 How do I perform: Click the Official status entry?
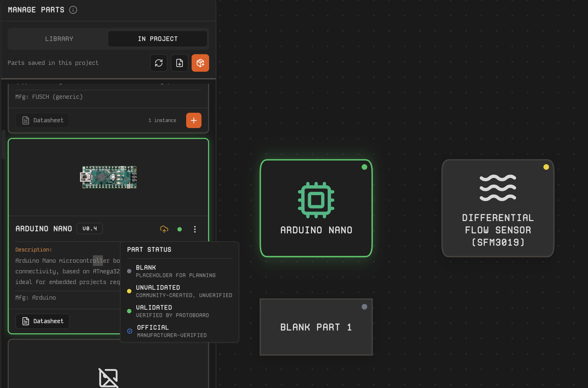[x=180, y=331]
